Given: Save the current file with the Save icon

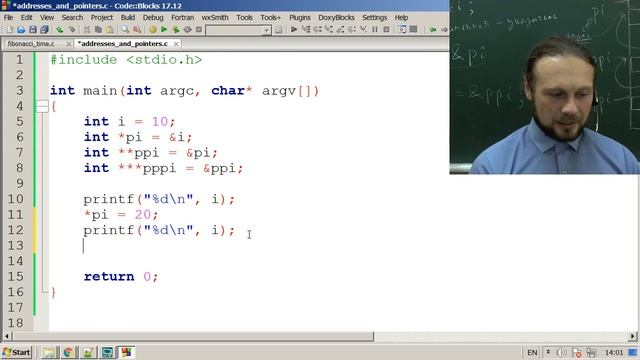Looking at the screenshot, I should click(33, 29).
